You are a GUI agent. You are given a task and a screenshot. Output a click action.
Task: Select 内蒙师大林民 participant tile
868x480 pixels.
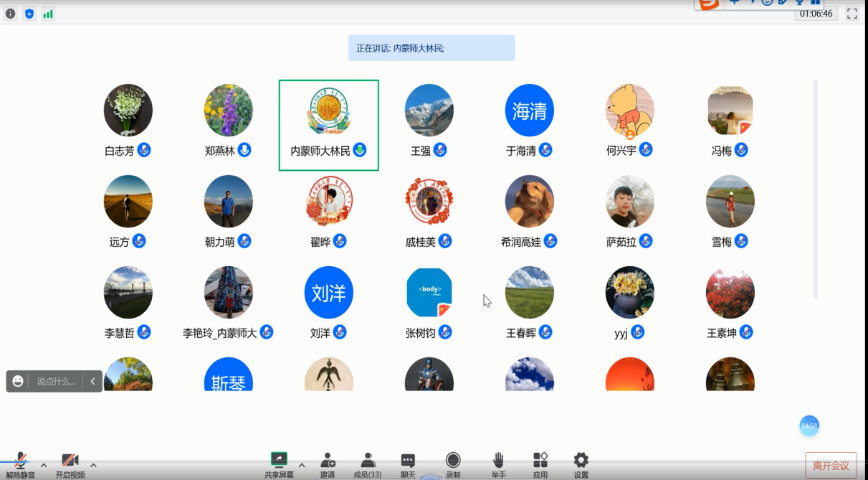[x=328, y=125]
